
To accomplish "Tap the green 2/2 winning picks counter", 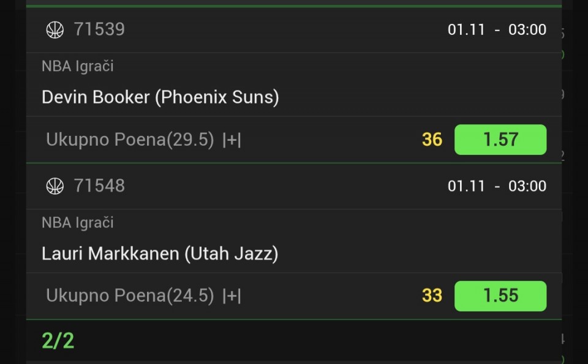I will (58, 341).
